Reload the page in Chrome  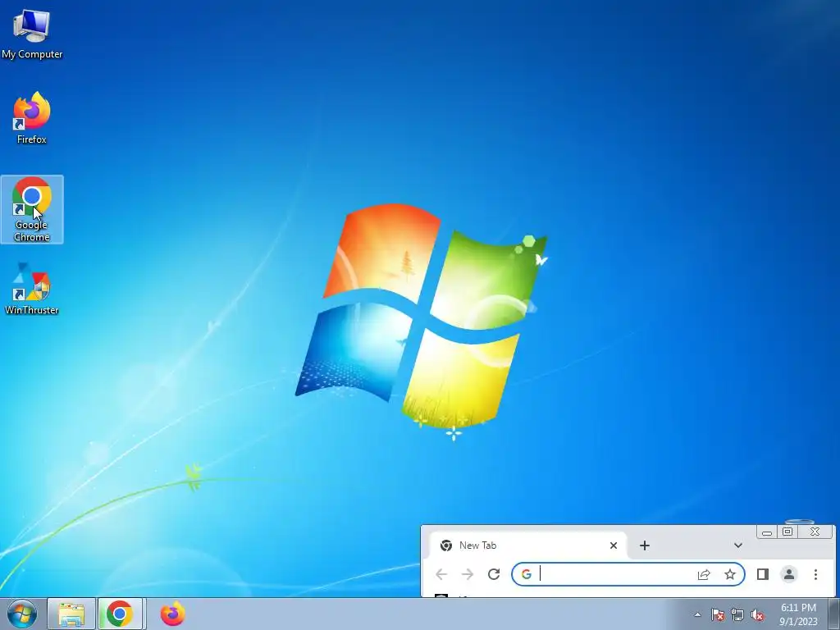coord(494,574)
